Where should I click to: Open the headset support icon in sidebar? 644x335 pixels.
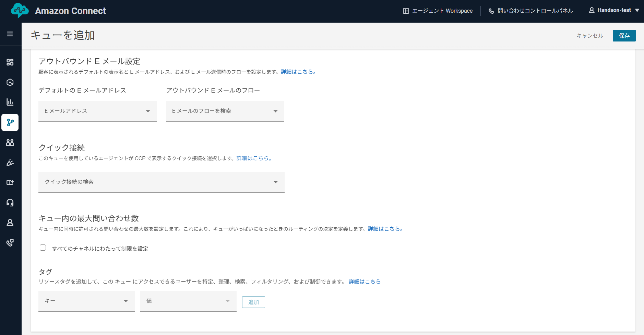[x=10, y=203]
